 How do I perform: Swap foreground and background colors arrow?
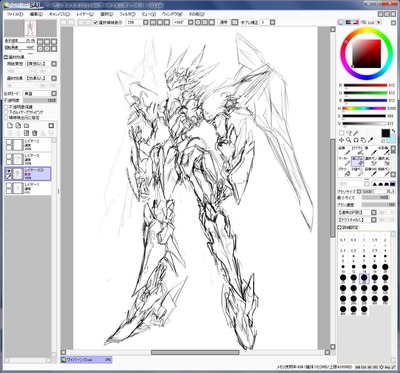coord(393,131)
